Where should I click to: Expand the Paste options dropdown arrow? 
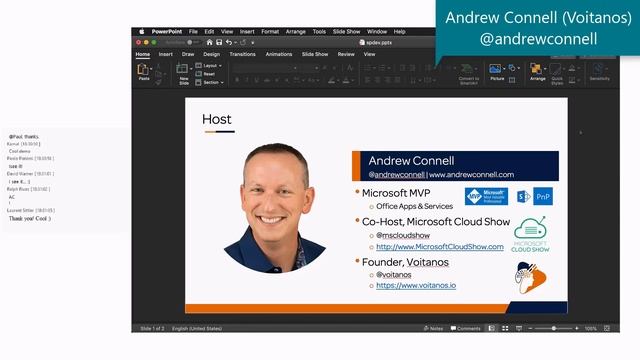tap(151, 69)
